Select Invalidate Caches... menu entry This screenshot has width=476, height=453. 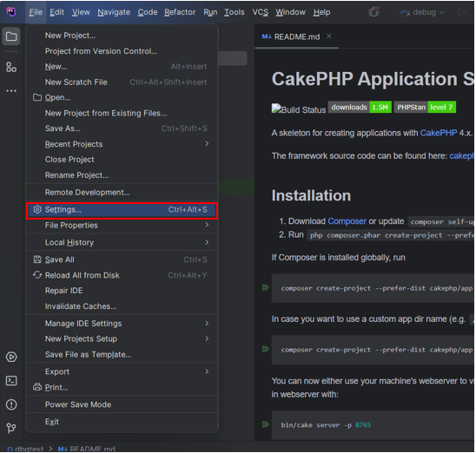122,306
